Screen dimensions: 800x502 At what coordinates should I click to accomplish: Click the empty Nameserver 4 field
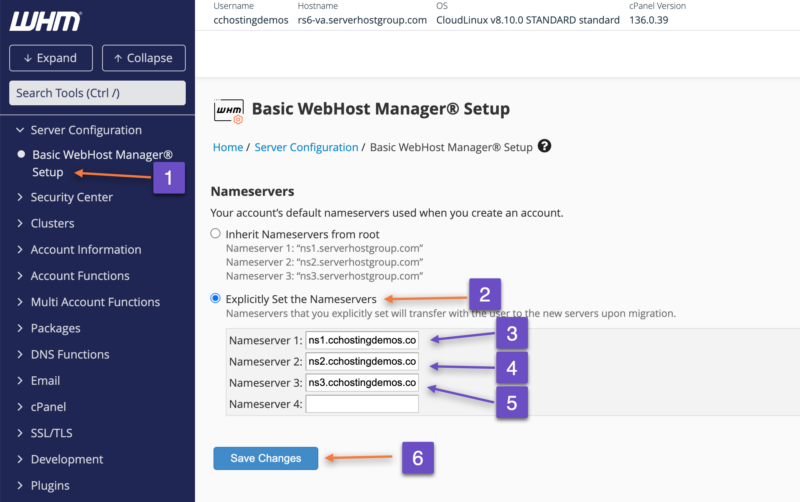click(362, 404)
